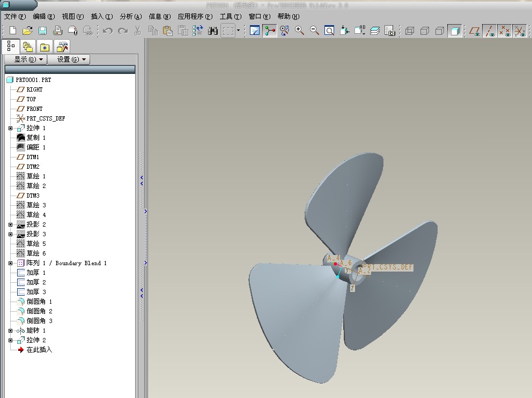Open the Find tool with the binoculars icon
This screenshot has width=532, height=398.
[213, 31]
